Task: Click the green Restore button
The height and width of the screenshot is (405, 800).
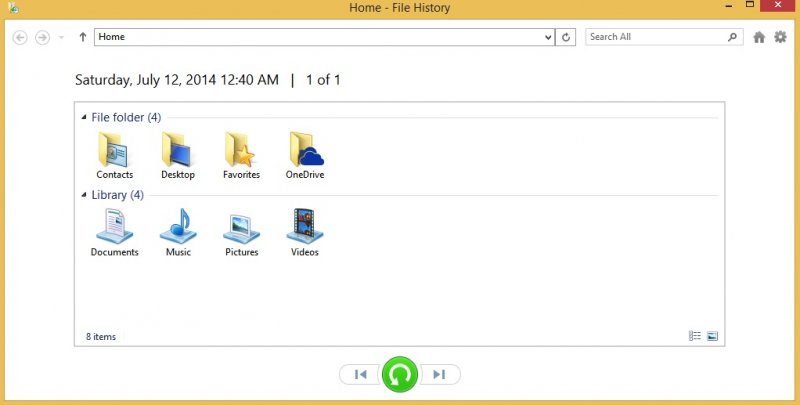Action: [x=400, y=374]
